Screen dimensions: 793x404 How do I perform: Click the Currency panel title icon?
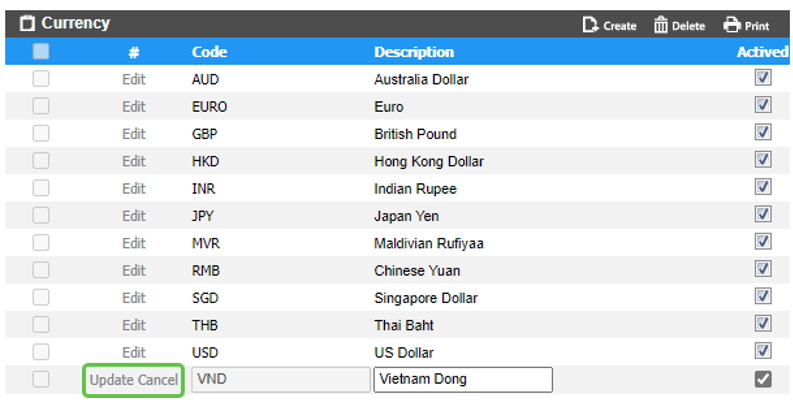(27, 23)
